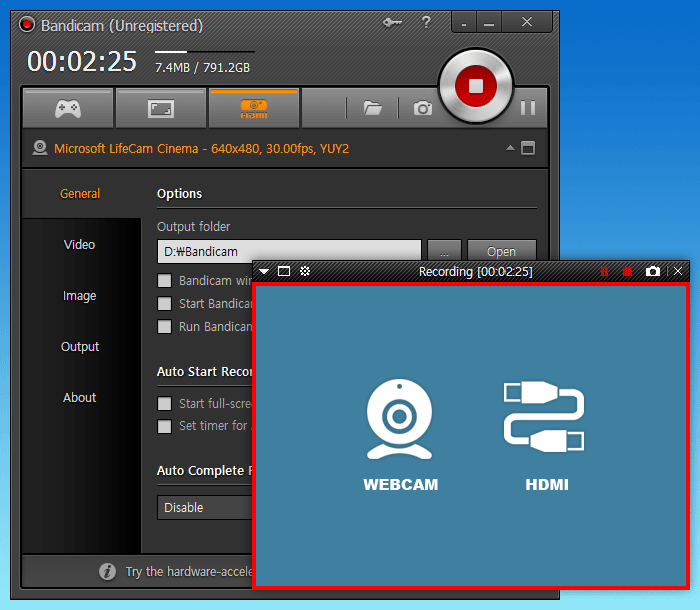Toggle the preview window square icon
This screenshot has height=610, width=700.
pyautogui.click(x=528, y=148)
